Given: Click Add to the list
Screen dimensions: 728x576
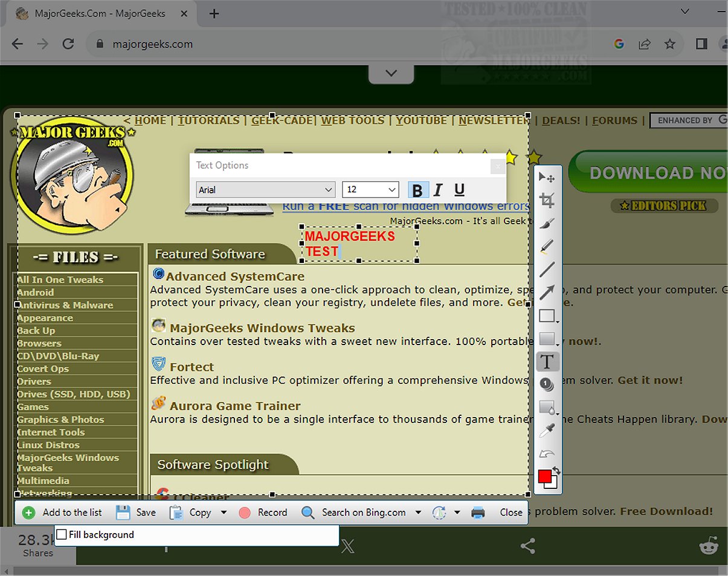Looking at the screenshot, I should pos(62,513).
